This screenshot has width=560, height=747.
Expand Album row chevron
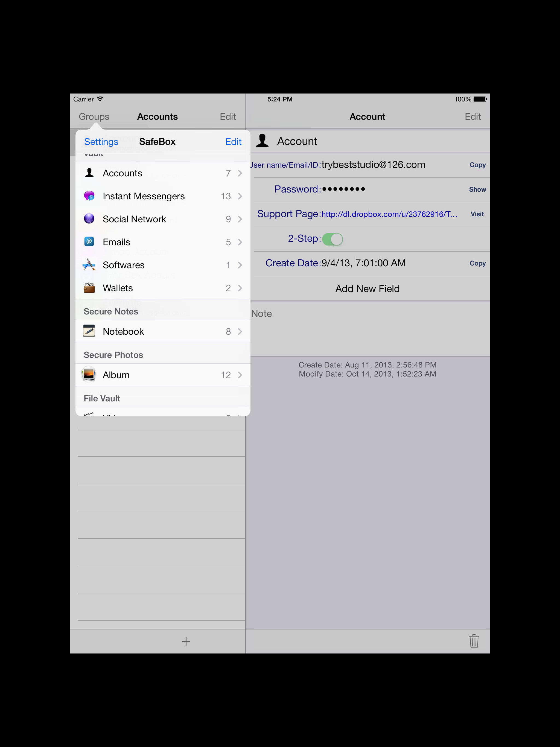pyautogui.click(x=240, y=375)
